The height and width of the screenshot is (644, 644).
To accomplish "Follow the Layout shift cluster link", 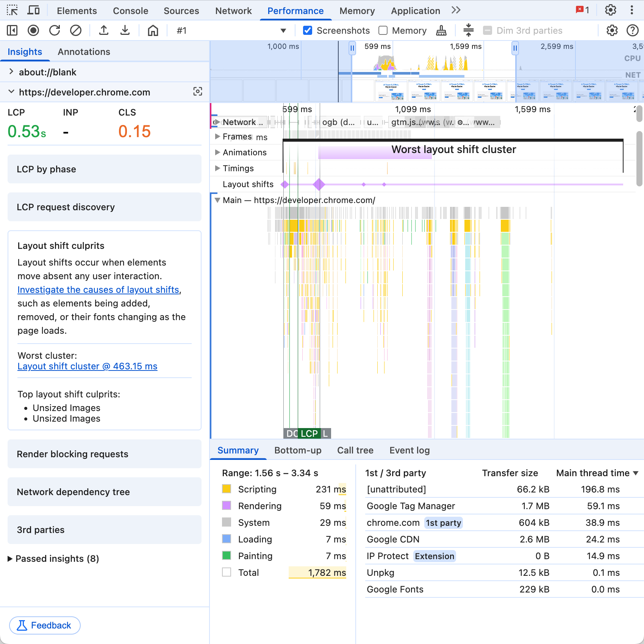I will [88, 366].
